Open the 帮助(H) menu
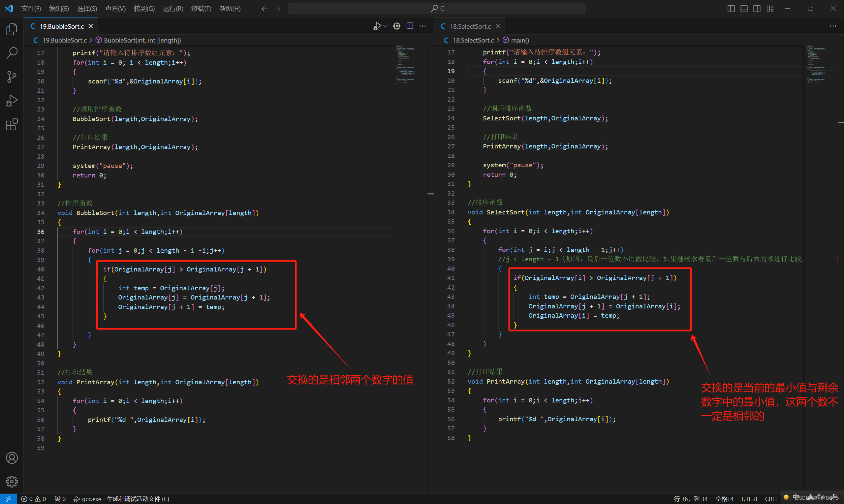844x504 pixels. 230,9
